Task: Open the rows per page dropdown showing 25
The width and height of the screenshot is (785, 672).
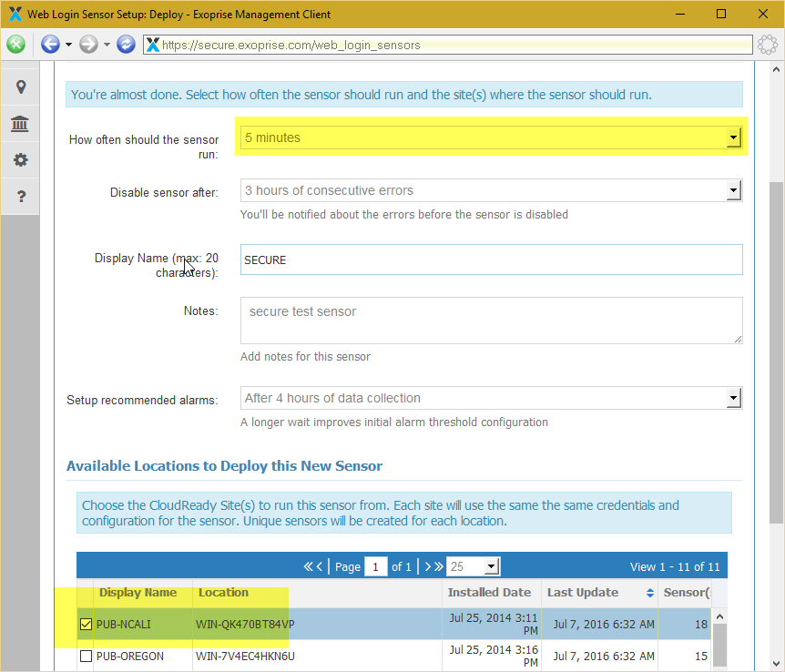Action: [473, 566]
